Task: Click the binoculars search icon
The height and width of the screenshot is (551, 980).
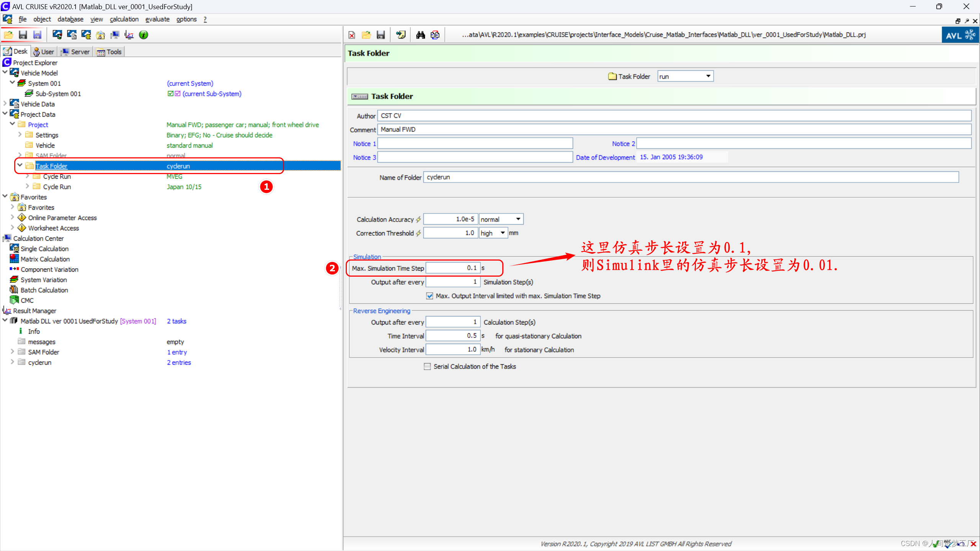Action: tap(420, 35)
